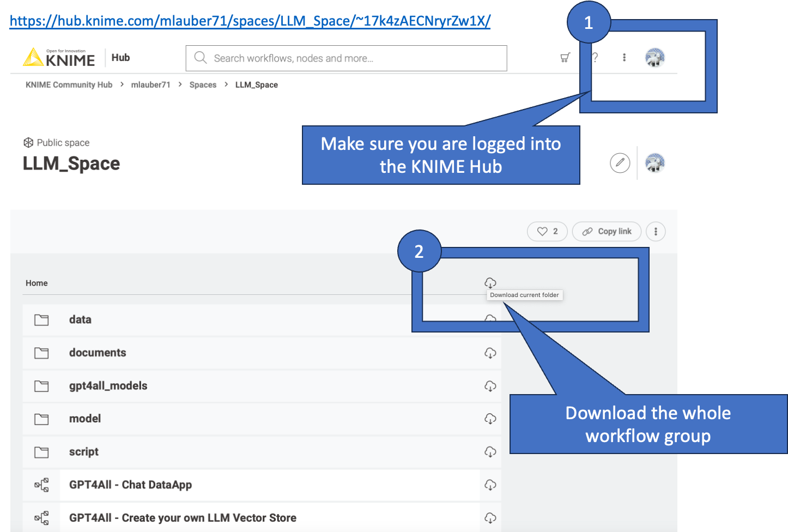Screen dimensions: 788x532
Task: Open the data folder
Action: (x=80, y=319)
